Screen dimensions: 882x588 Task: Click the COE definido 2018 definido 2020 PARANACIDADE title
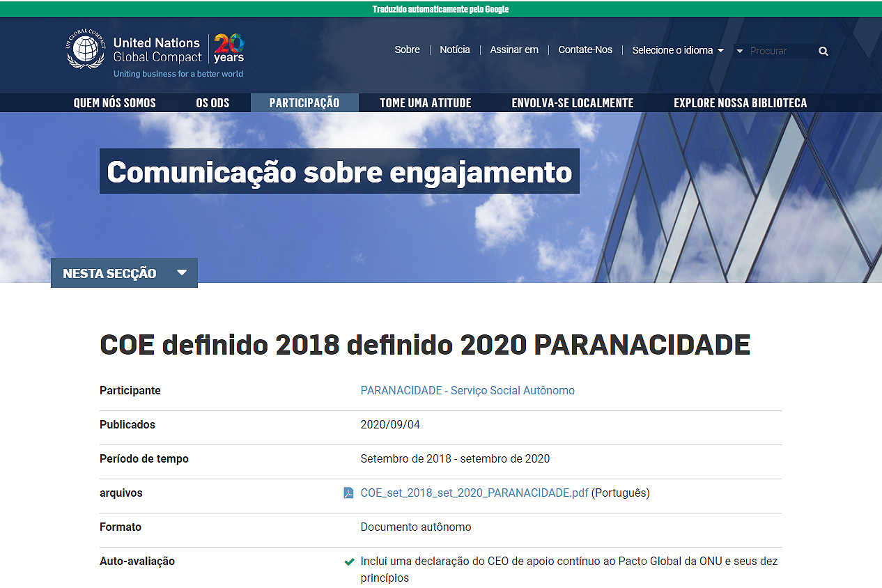425,346
